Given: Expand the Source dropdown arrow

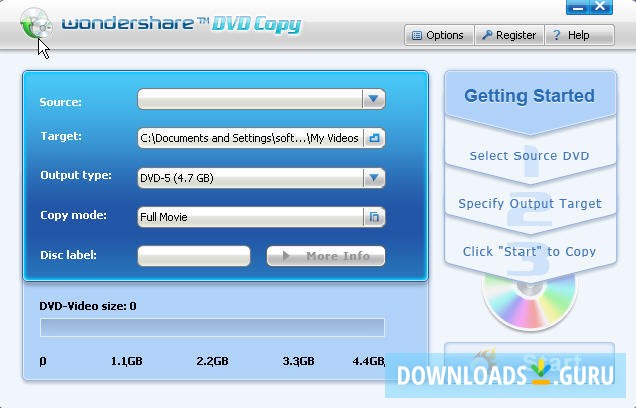Looking at the screenshot, I should [374, 99].
